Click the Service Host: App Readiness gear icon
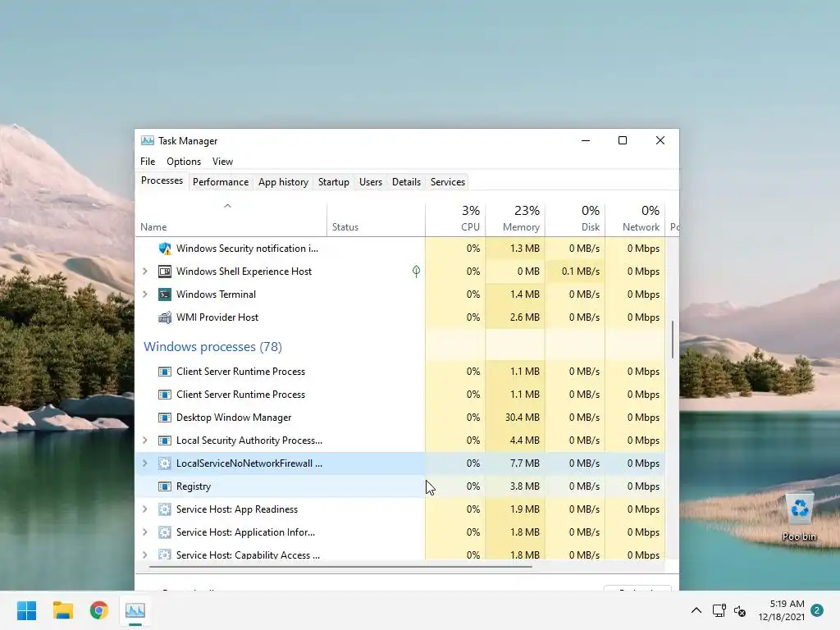 tap(164, 509)
